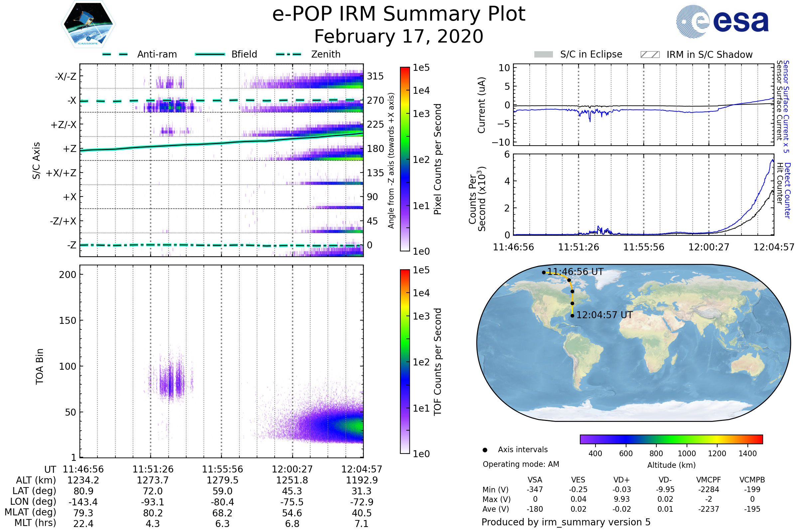Click the Produced by irm_summary version 5 text
Image resolution: width=798 pixels, height=532 pixels.
566,522
